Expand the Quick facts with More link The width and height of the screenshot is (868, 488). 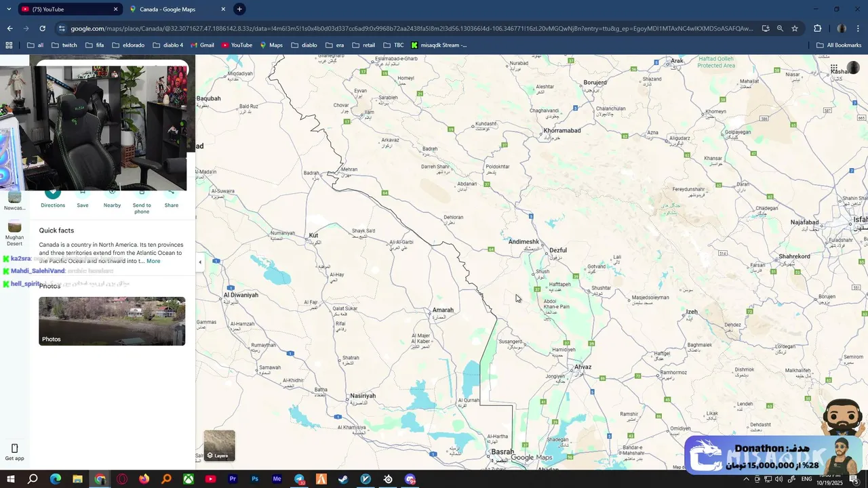[x=154, y=261]
